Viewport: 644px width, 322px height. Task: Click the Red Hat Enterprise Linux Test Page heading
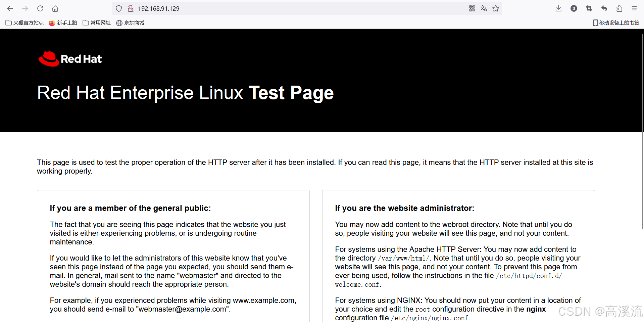click(185, 93)
